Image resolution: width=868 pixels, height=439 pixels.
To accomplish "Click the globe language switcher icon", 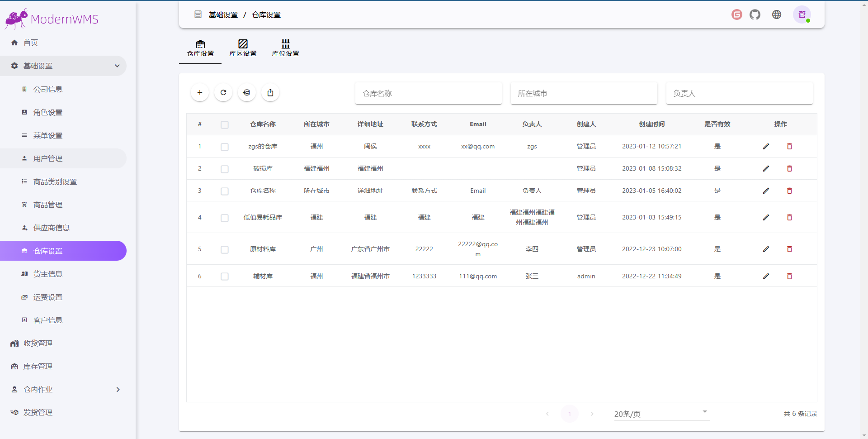I will (777, 15).
